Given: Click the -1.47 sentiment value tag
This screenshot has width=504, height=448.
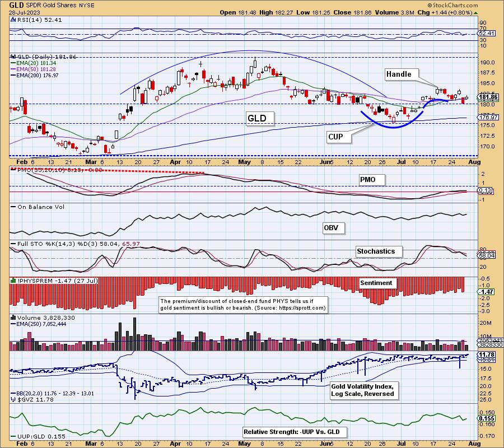Looking at the screenshot, I should pyautogui.click(x=486, y=292).
